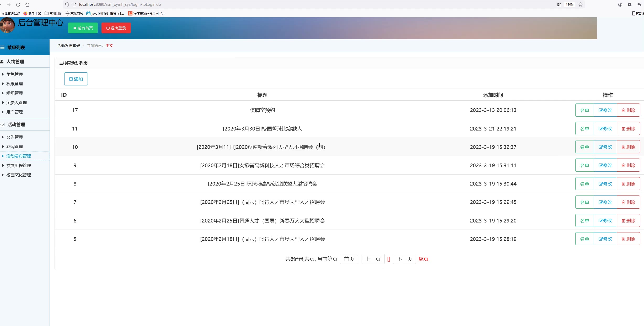The height and width of the screenshot is (326, 644).
Task: Click the 120% zoom level indicator
Action: (569, 4)
